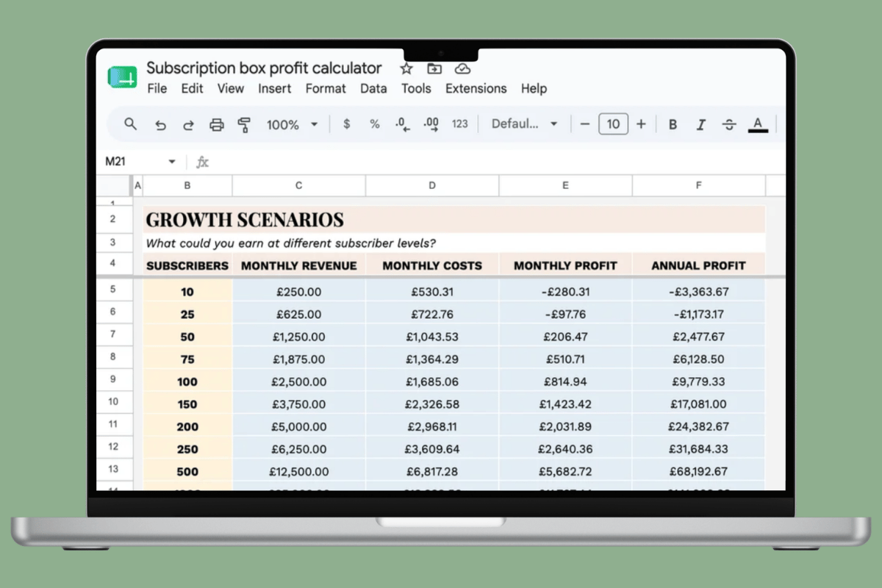Check the cloud document status icon
882x588 pixels.
462,68
